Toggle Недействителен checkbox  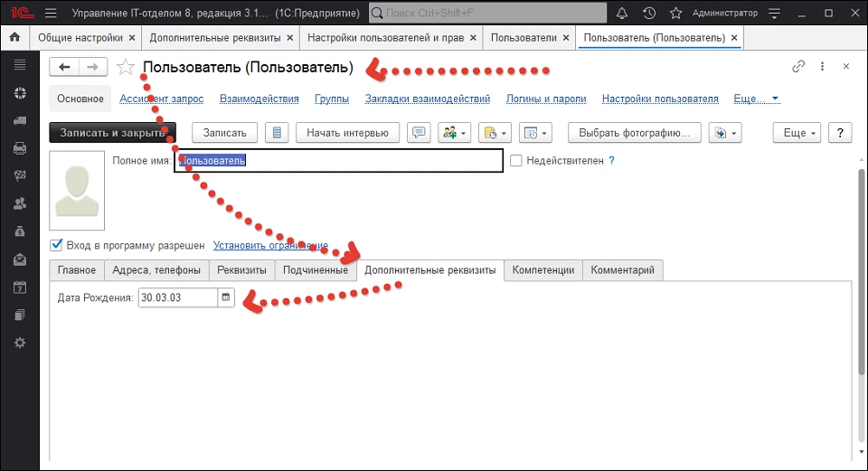(516, 161)
